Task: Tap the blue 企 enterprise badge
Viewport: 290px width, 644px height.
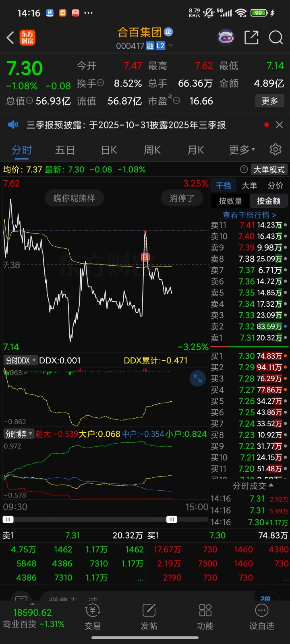Action: [168, 32]
